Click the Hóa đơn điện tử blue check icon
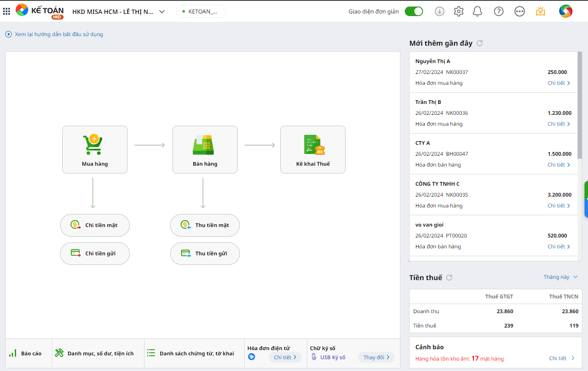The height and width of the screenshot is (371, 588). pos(252,357)
